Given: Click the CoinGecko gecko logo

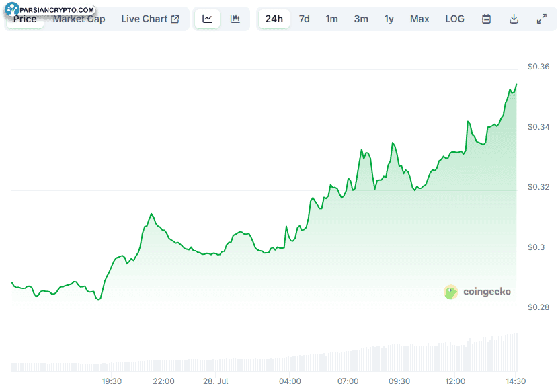Looking at the screenshot, I should [450, 292].
